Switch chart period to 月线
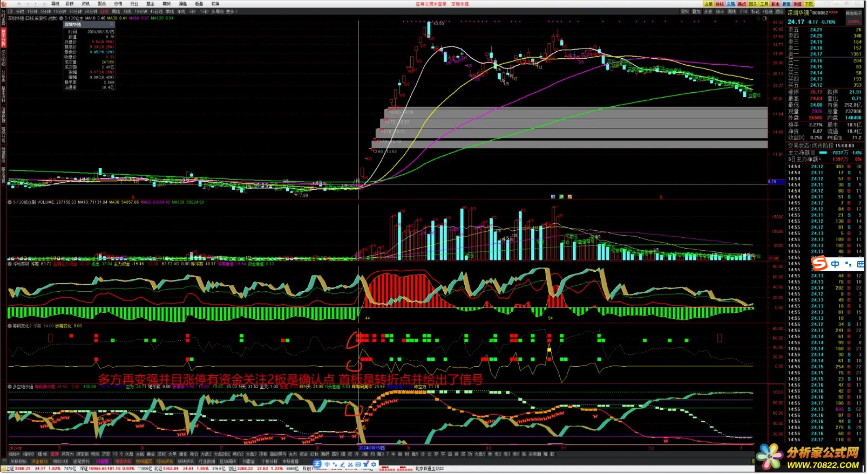868x474 pixels. [x=127, y=11]
